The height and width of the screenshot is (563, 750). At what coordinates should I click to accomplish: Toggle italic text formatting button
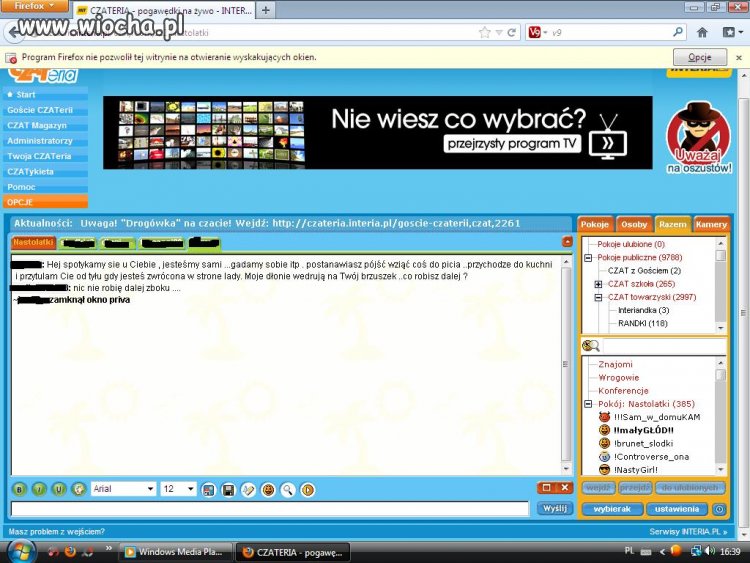(39, 489)
